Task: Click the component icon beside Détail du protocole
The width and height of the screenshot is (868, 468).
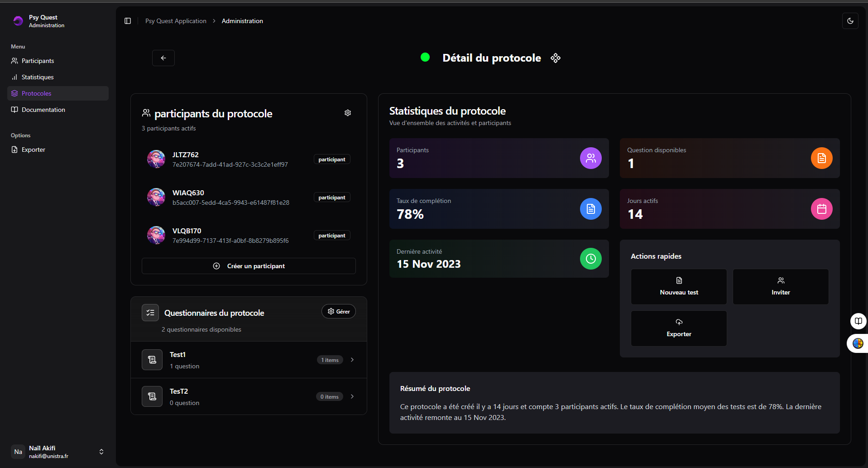Action: coord(556,58)
